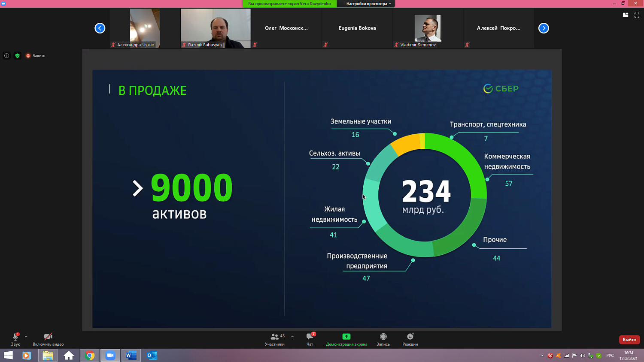Click the green encryption shield icon
The height and width of the screenshot is (362, 644).
click(x=18, y=56)
